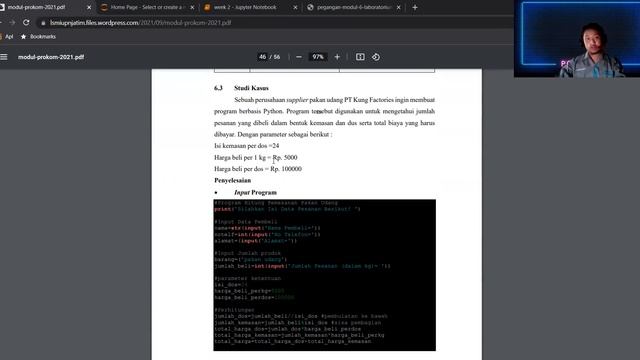Click the site lock icon in address bar
Viewport: 640px width, 360px height.
click(x=43, y=23)
